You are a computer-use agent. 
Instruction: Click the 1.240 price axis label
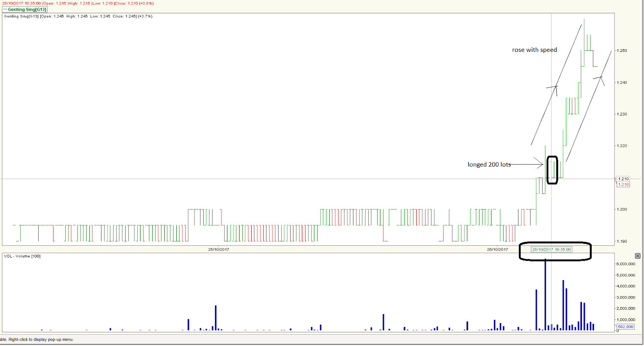point(622,82)
